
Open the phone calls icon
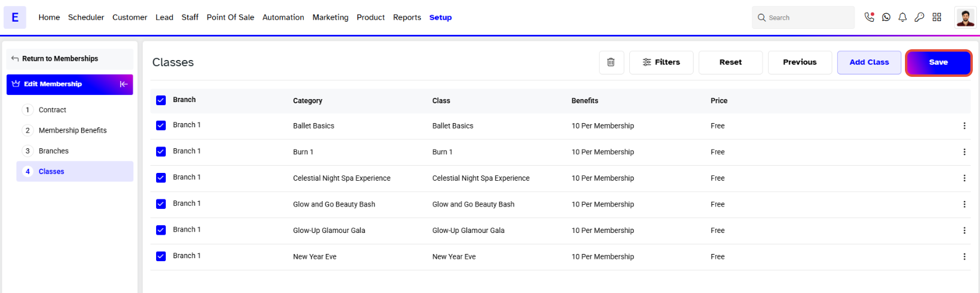pos(869,17)
